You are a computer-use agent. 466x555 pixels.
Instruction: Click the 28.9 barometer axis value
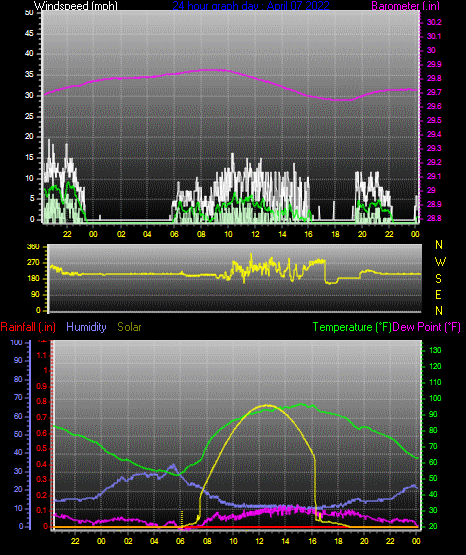click(x=434, y=205)
